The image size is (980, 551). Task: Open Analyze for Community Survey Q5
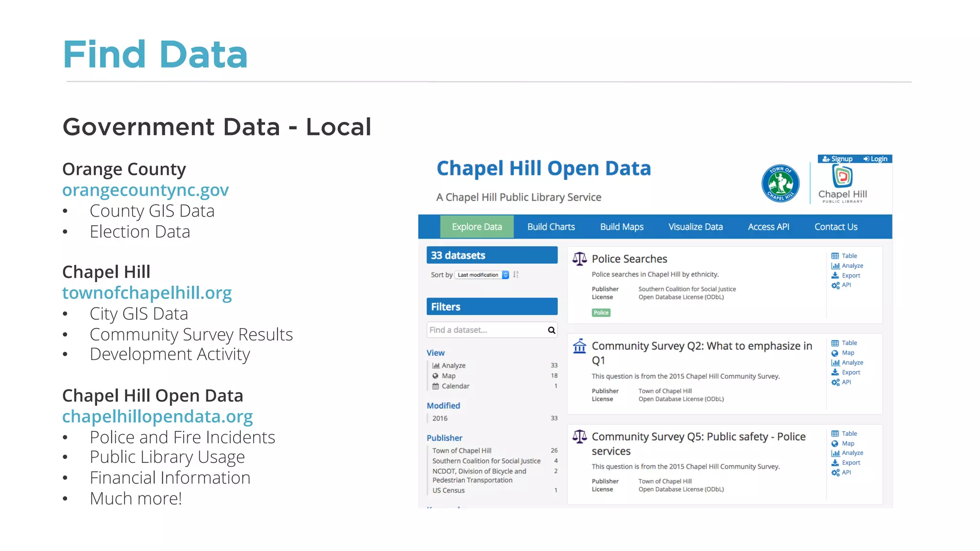click(847, 453)
